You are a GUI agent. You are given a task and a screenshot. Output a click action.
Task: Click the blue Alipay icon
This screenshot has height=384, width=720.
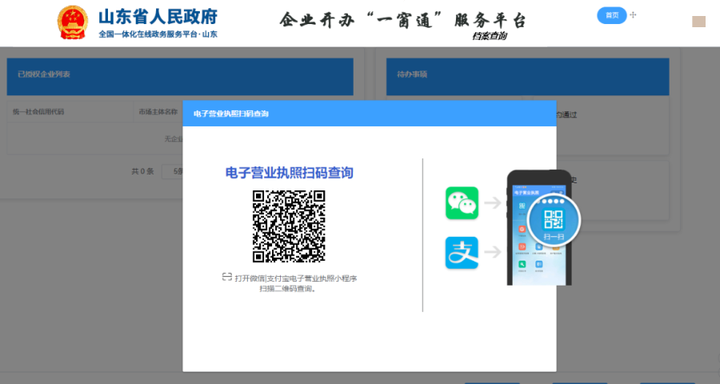point(461,253)
